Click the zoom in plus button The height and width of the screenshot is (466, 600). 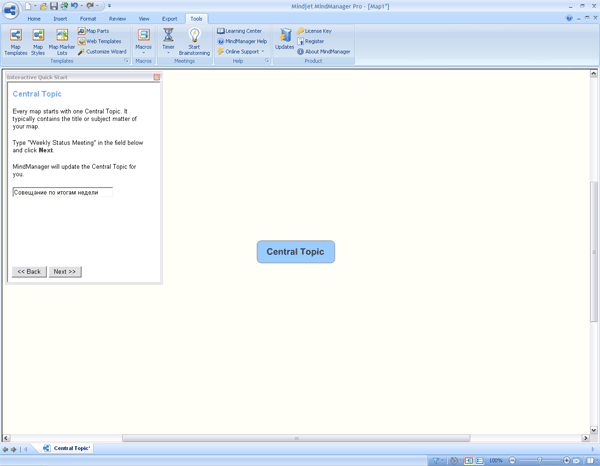(x=567, y=460)
